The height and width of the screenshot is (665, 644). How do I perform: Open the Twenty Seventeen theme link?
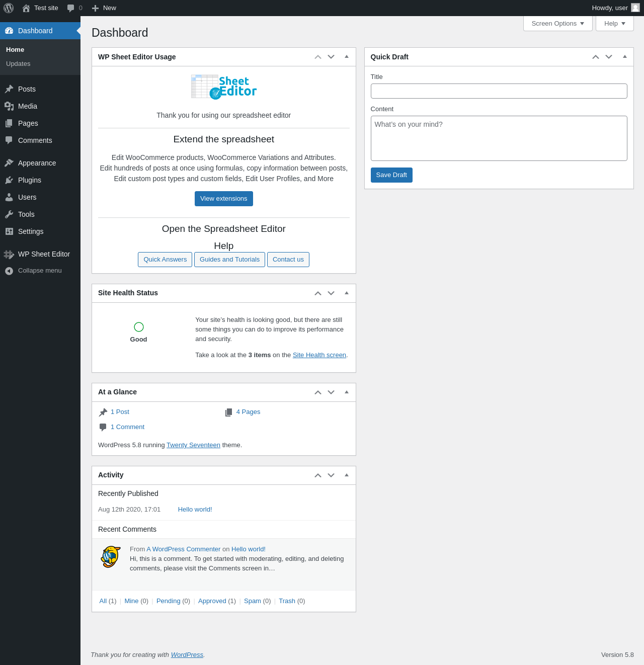coord(193,445)
